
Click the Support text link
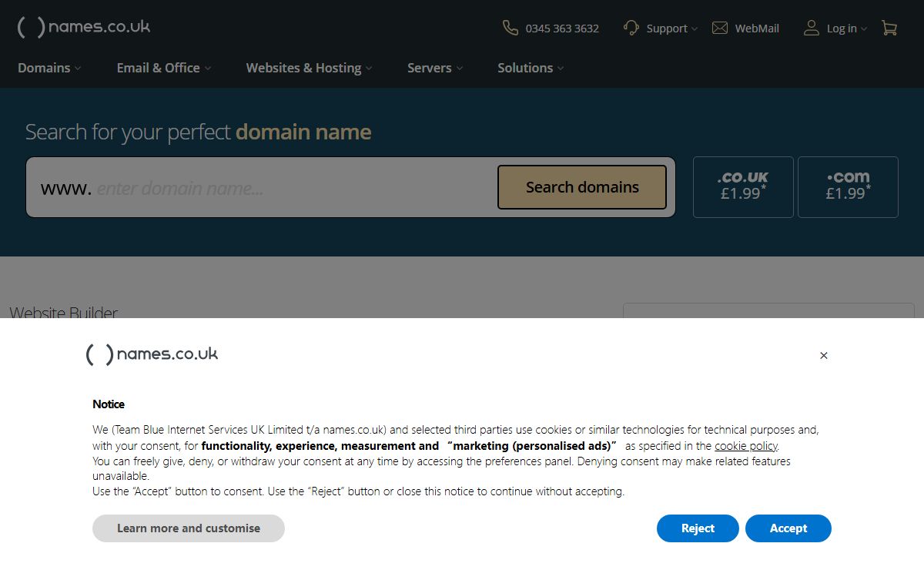click(x=667, y=28)
